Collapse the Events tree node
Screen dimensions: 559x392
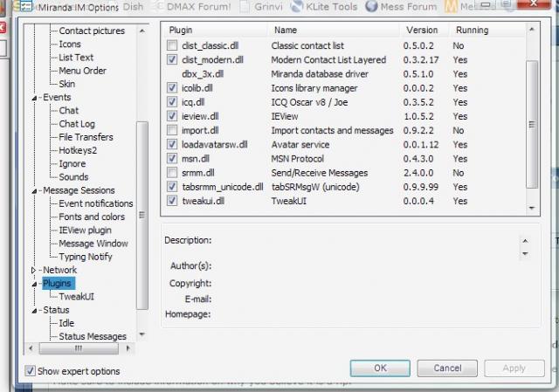34,98
